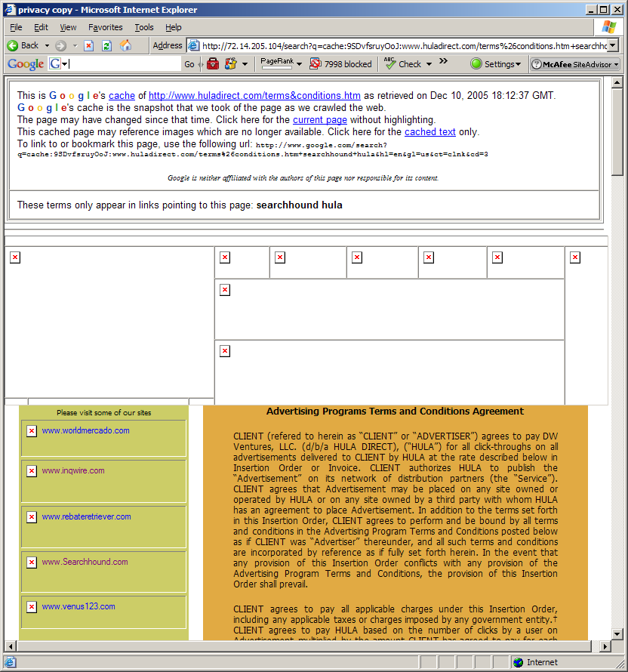Click the IE icon in the title bar
Viewport: 628px width, 672px height.
tap(10, 9)
